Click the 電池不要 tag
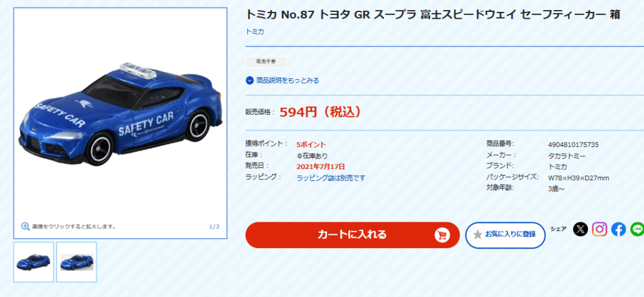Screen dimensions: 644x297 [x=266, y=62]
